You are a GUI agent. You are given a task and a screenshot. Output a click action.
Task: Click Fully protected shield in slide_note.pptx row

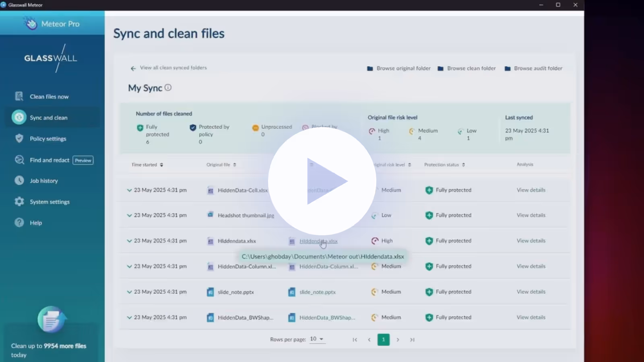coord(429,292)
